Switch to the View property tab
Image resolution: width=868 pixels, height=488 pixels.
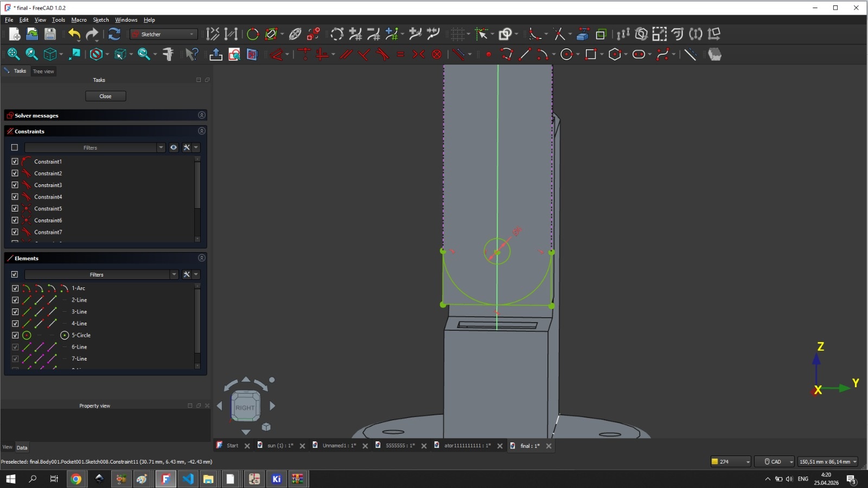click(x=7, y=447)
